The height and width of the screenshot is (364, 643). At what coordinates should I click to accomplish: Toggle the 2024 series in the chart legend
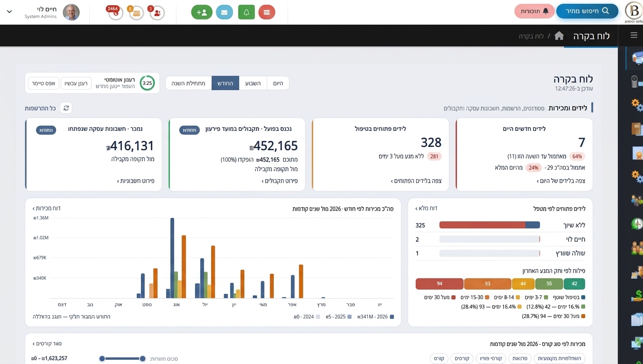click(x=307, y=317)
